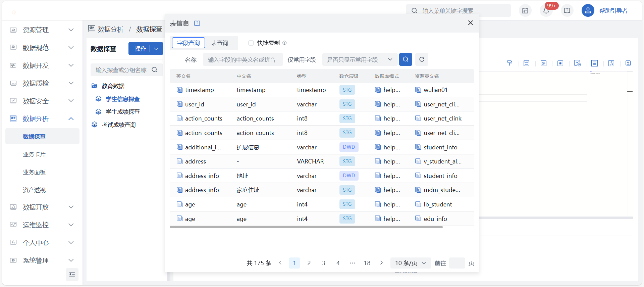
Task: Open notification bell with 99+ badge
Action: coord(546,10)
